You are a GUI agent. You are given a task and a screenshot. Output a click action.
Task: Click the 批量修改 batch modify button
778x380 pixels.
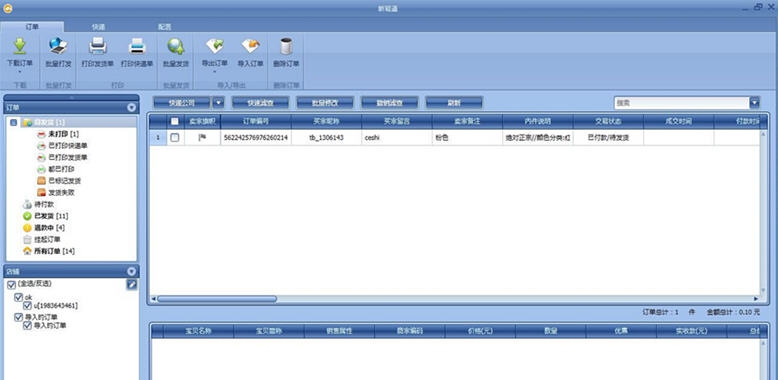coord(325,103)
